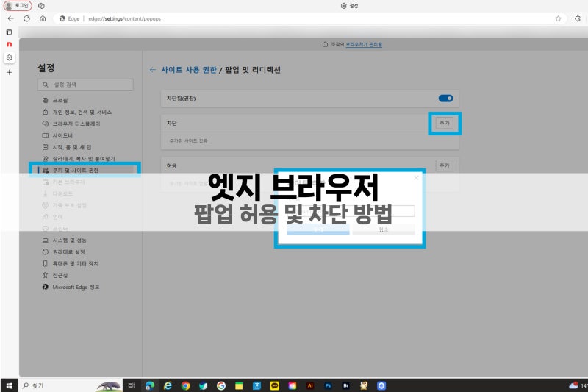Open the owl icon app in taskbar
Viewport: 588px width, 392px height.
pos(364,385)
